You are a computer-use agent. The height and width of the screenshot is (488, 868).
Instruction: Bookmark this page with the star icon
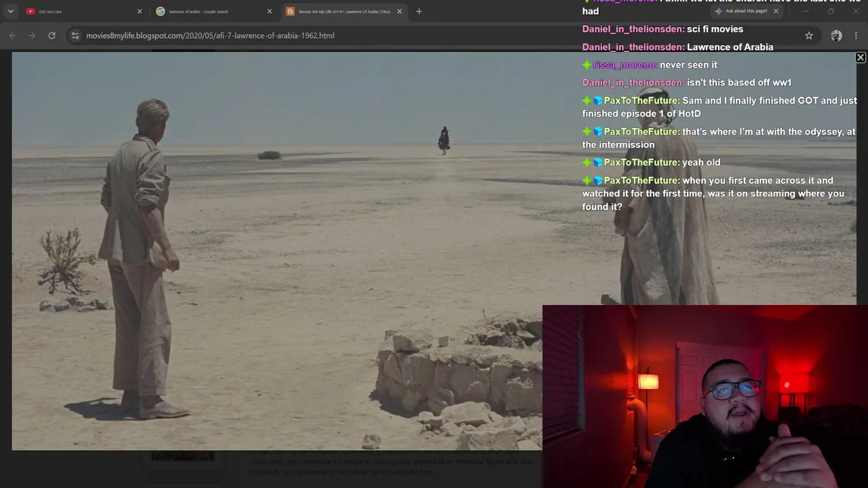point(809,35)
